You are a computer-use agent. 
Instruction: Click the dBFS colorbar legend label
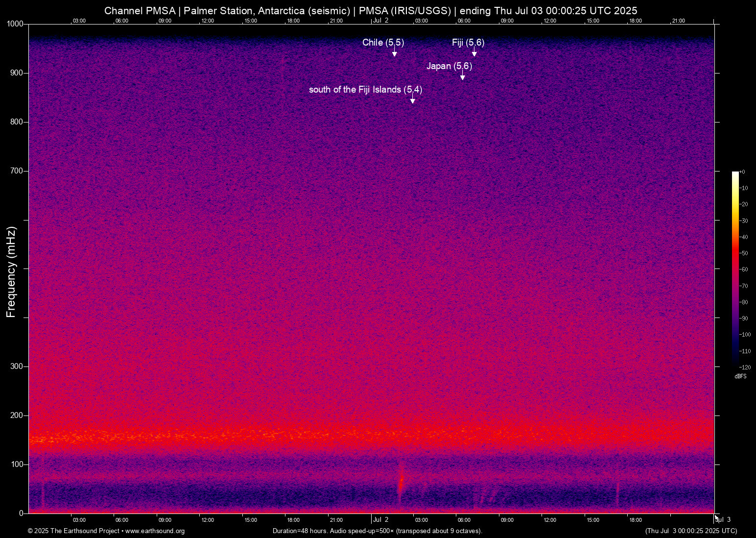tap(740, 376)
